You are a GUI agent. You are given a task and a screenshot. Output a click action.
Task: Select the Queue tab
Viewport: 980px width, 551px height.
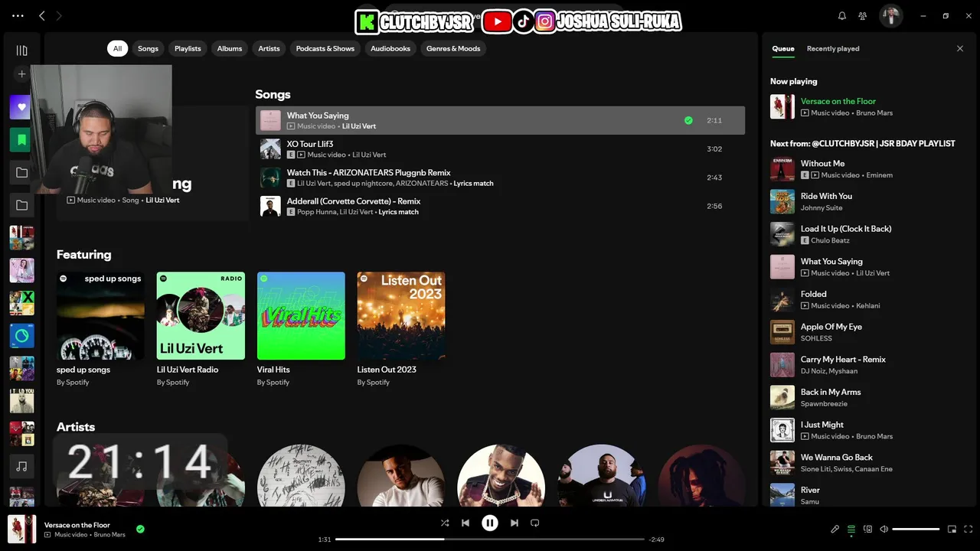(783, 48)
